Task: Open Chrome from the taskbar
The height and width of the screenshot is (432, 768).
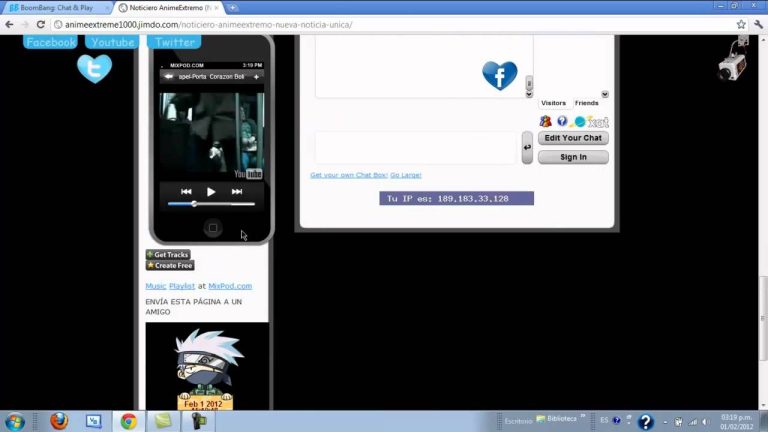Action: (x=128, y=421)
